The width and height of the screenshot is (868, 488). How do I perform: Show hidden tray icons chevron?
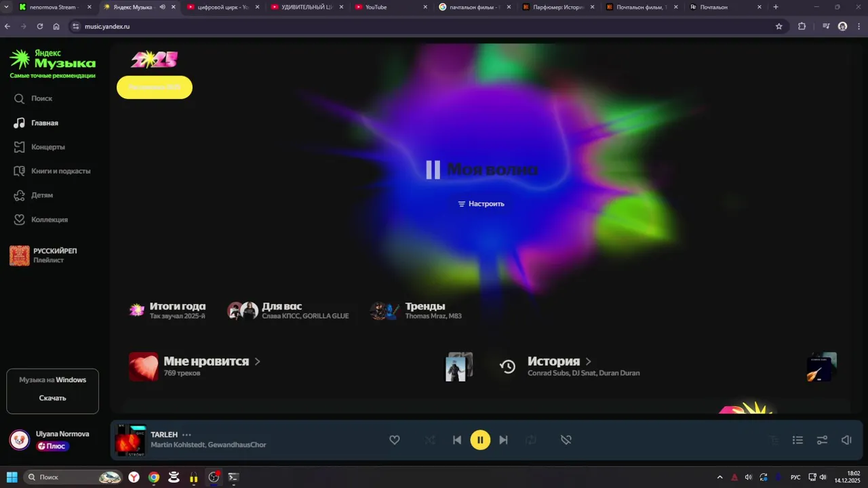719,477
